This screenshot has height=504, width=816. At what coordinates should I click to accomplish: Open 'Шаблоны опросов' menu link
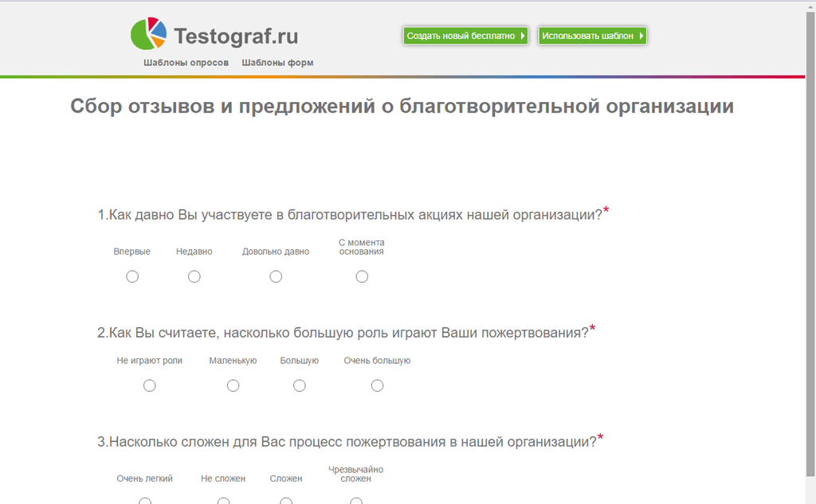coord(186,63)
